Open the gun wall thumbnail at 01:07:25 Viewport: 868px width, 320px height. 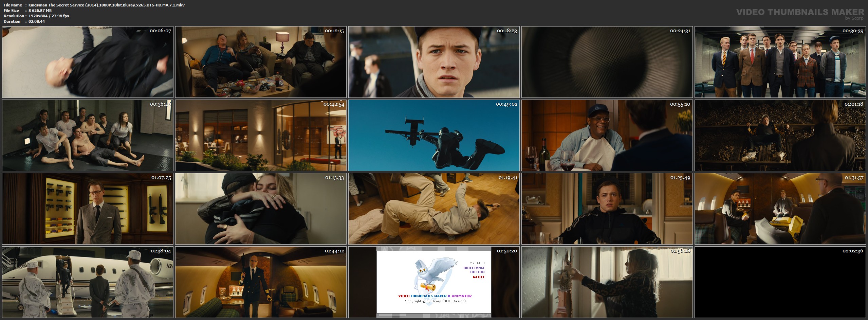[x=88, y=209]
